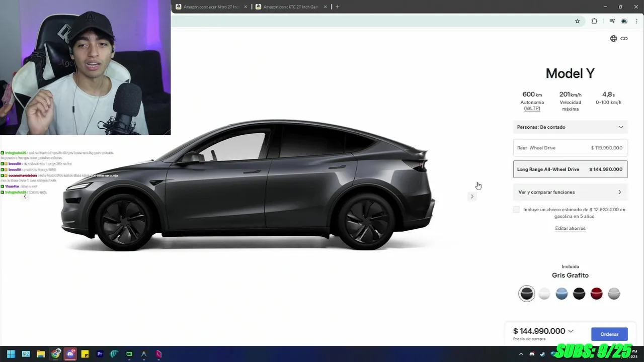Click the 600 km Autonomía stat
644x362 pixels.
532,101
